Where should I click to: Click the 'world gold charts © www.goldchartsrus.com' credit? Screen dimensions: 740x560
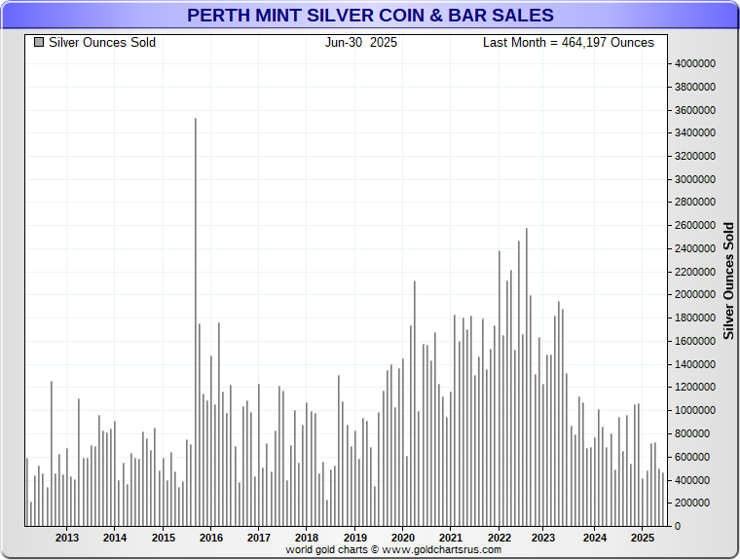pyautogui.click(x=393, y=549)
